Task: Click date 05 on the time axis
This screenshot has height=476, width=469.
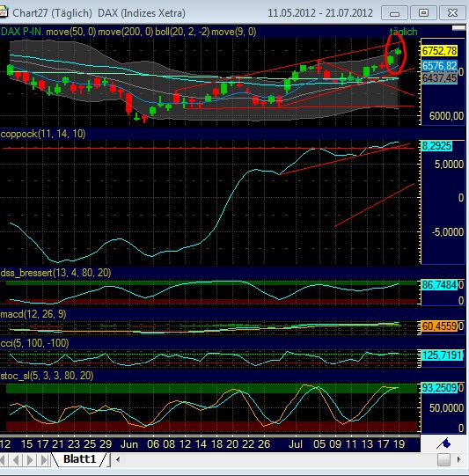Action: click(x=319, y=444)
